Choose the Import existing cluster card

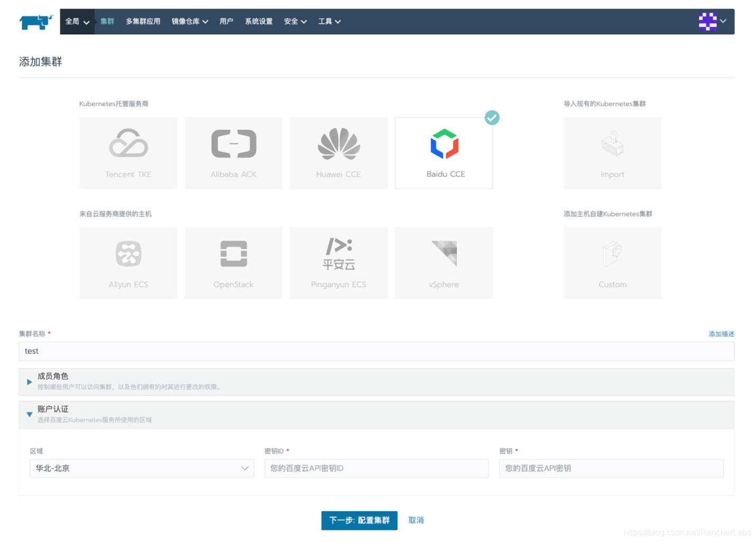[612, 153]
